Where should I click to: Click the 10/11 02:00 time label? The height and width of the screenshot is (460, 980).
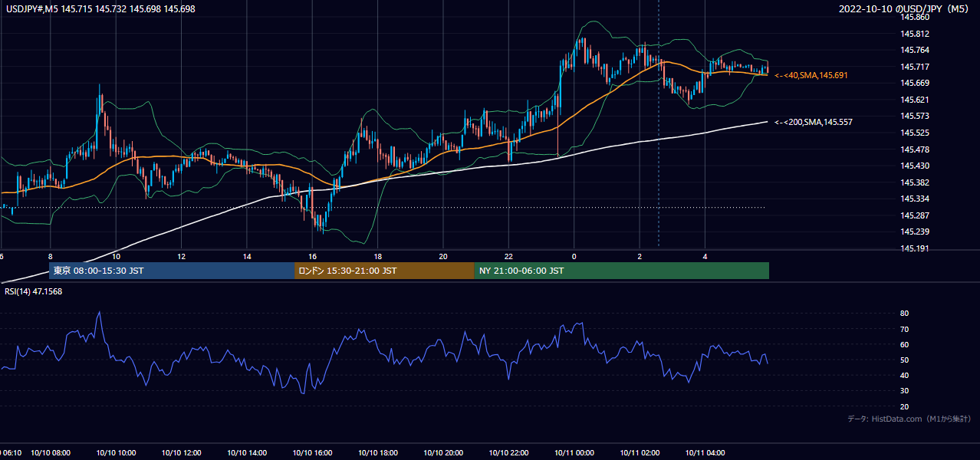[x=640, y=453]
